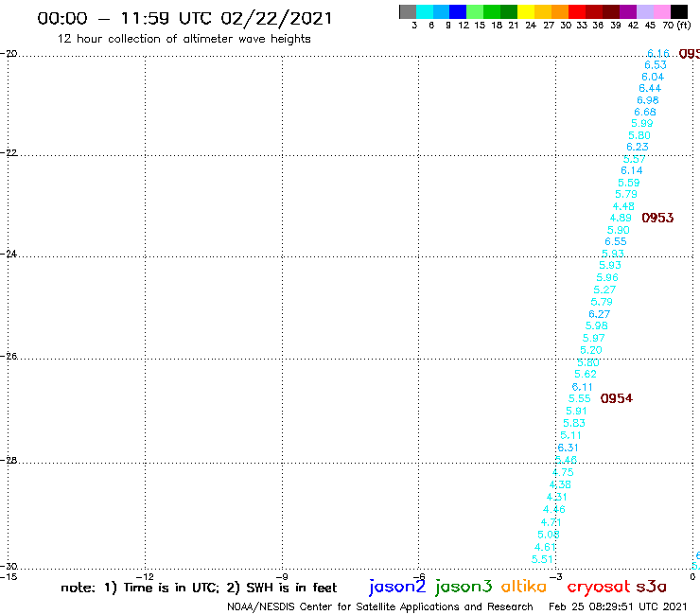Click the (ft) unit label in legend
The image size is (700, 615).
(684, 25)
